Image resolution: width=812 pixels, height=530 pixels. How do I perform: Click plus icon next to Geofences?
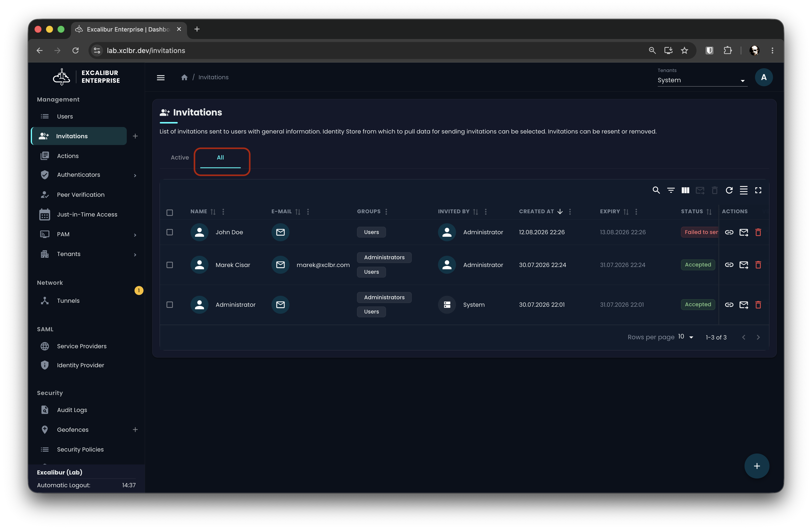(x=135, y=429)
